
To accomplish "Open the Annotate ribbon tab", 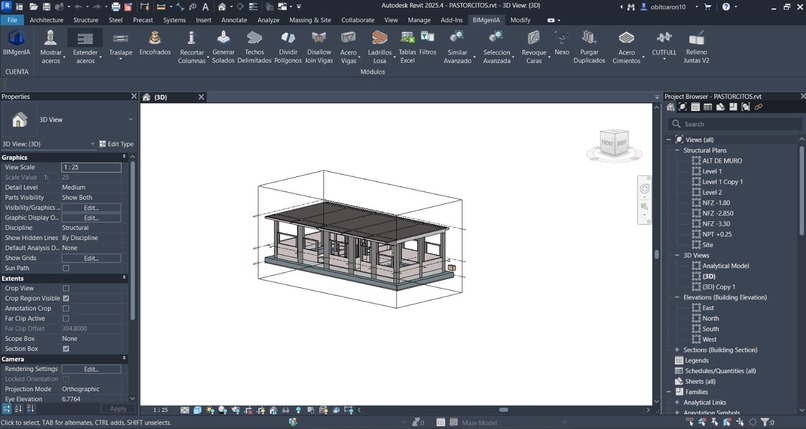I will tap(234, 20).
